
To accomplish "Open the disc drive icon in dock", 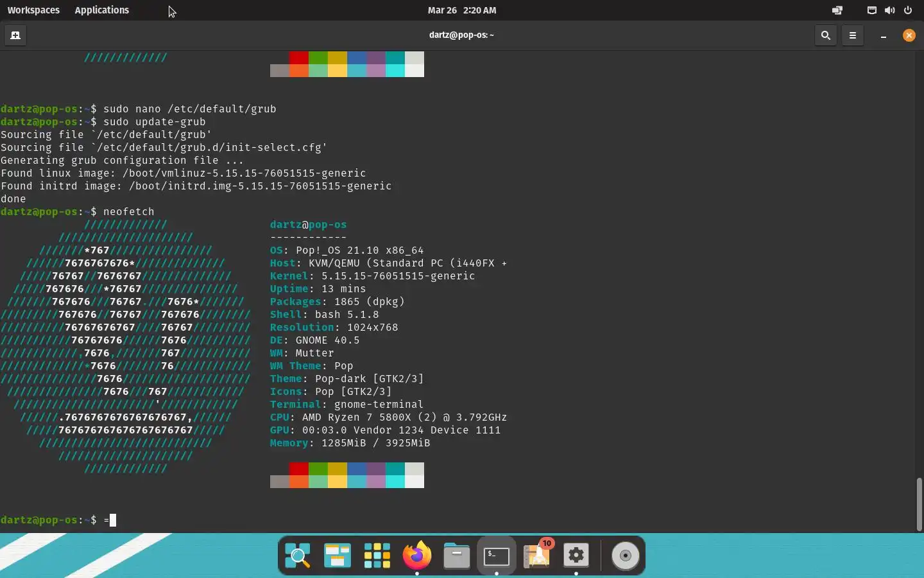I will (x=626, y=556).
